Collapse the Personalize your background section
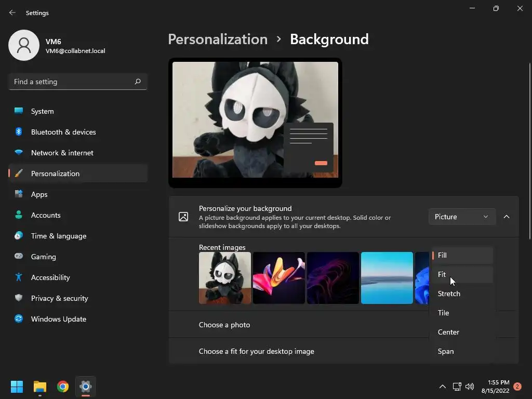 pos(506,217)
